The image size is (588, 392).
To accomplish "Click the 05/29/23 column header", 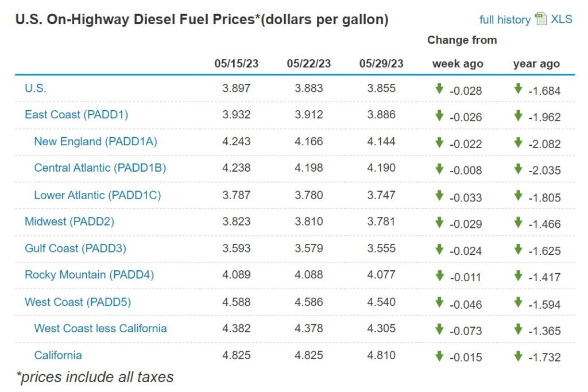I will click(x=381, y=64).
